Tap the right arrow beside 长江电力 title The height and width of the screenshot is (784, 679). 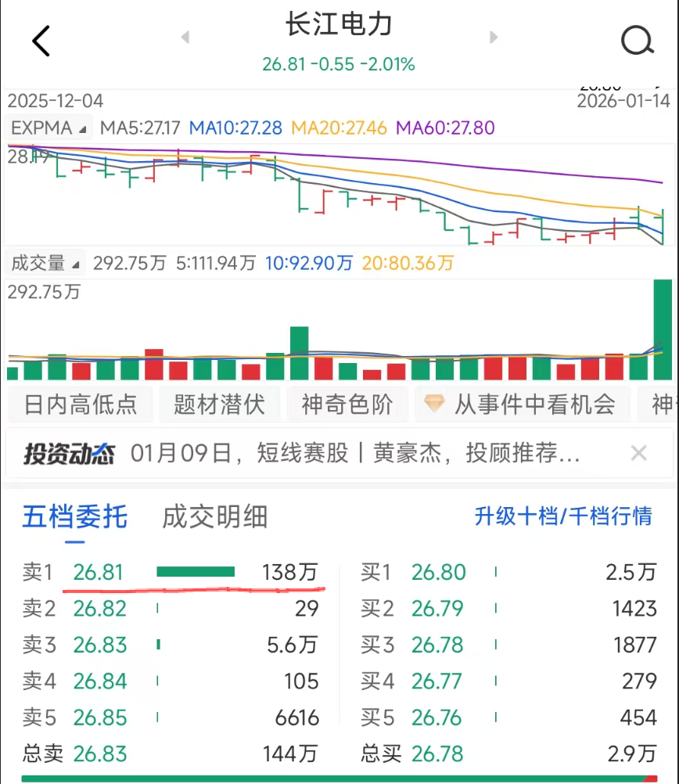pyautogui.click(x=494, y=37)
